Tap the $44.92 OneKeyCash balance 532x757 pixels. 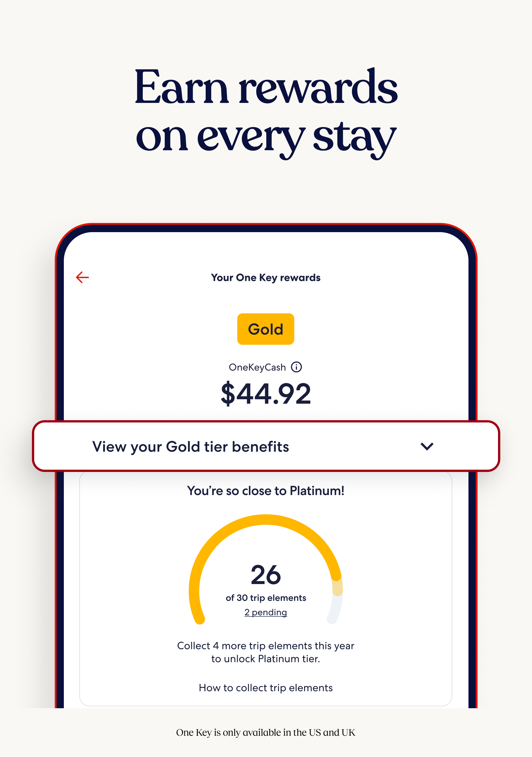pos(266,393)
